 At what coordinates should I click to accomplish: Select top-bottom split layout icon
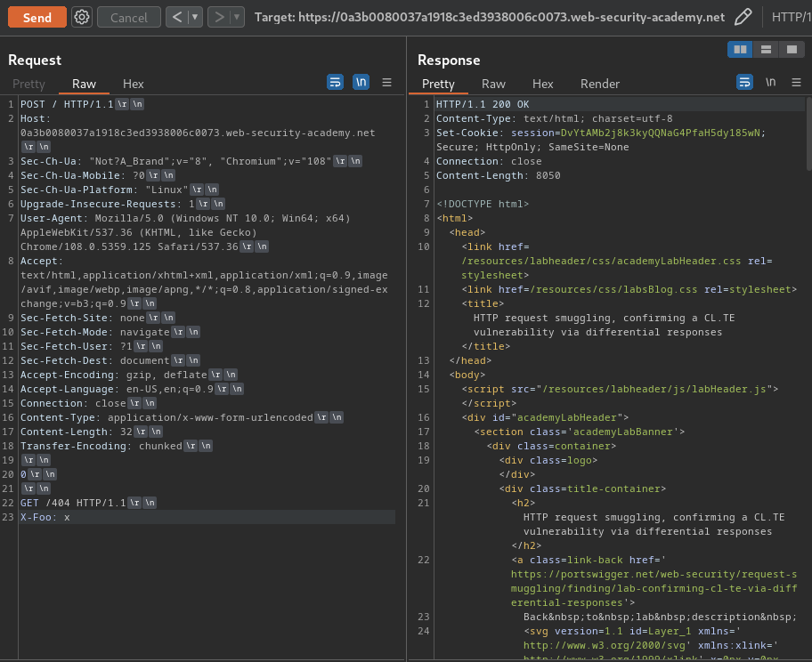[766, 49]
